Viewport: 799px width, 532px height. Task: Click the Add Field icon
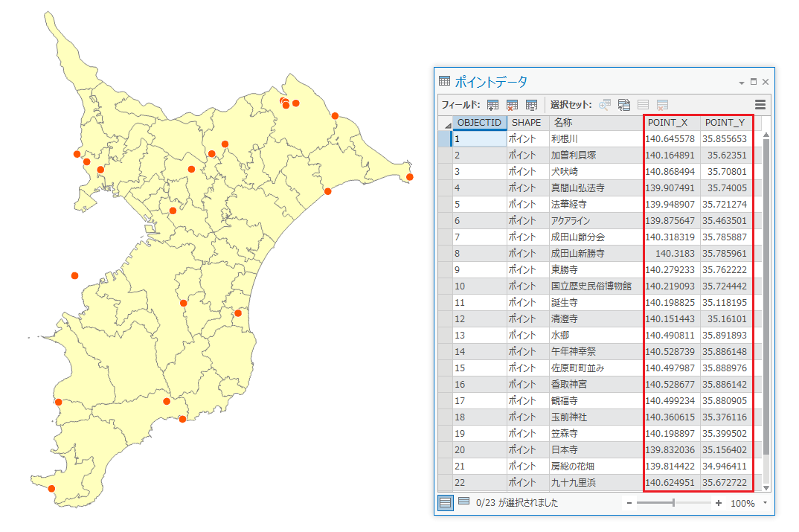pos(492,105)
